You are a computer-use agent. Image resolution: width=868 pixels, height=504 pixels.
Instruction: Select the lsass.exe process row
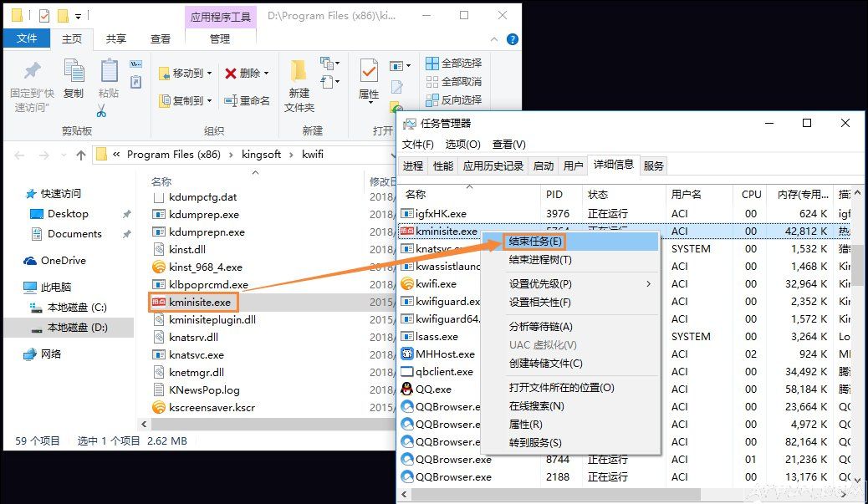click(624, 336)
